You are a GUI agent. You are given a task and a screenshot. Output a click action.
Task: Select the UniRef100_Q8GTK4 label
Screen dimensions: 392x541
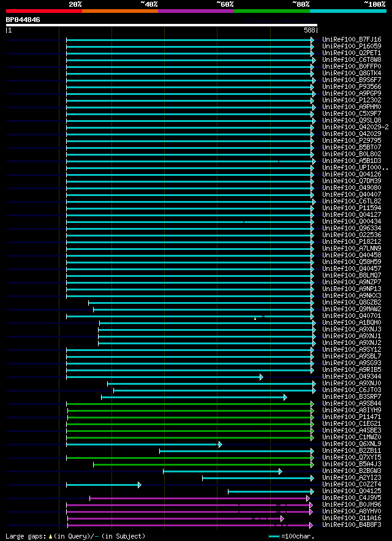[x=352, y=74]
